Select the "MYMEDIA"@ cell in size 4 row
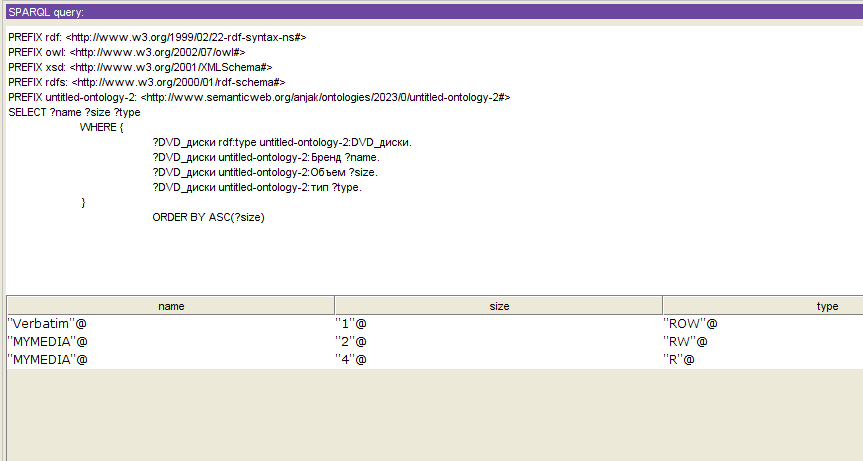The width and height of the screenshot is (863, 461). pos(171,360)
